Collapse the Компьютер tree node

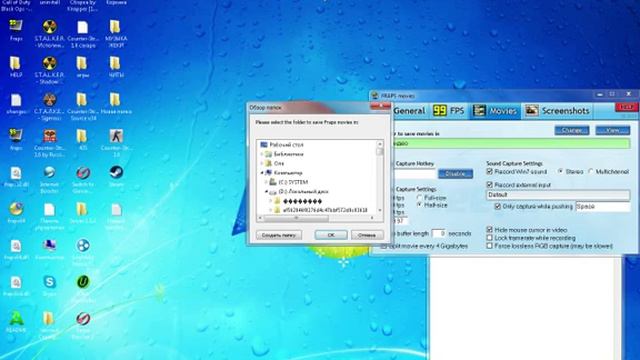pos(262,173)
